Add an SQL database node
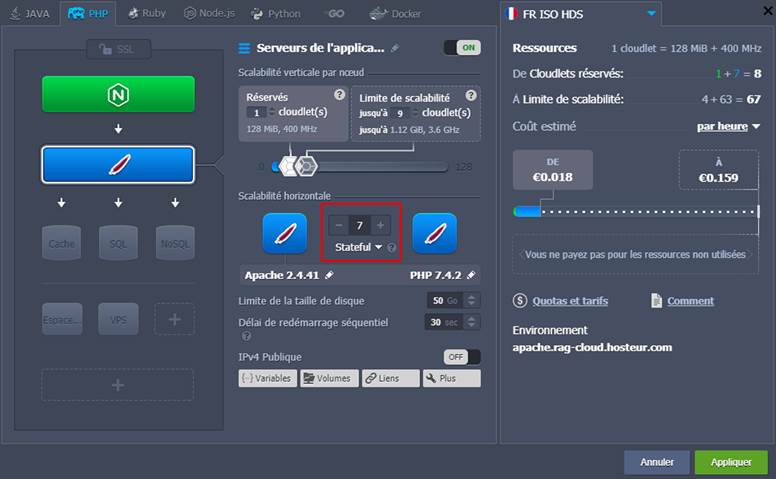Screen dimensions: 776x479 (118, 243)
